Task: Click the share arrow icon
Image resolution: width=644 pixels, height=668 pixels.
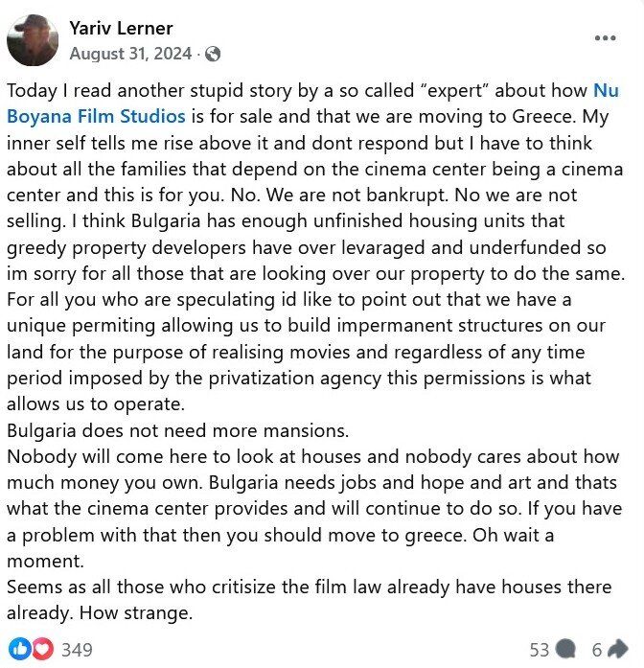Action: coord(618,650)
